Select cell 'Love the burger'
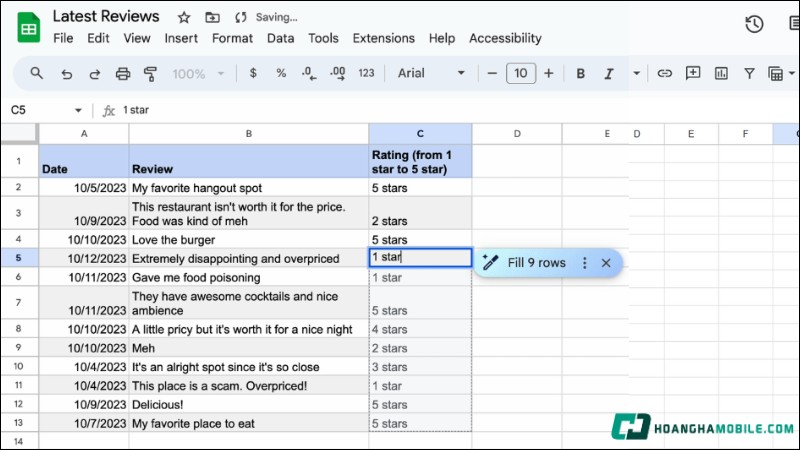The height and width of the screenshot is (450, 800). [249, 240]
